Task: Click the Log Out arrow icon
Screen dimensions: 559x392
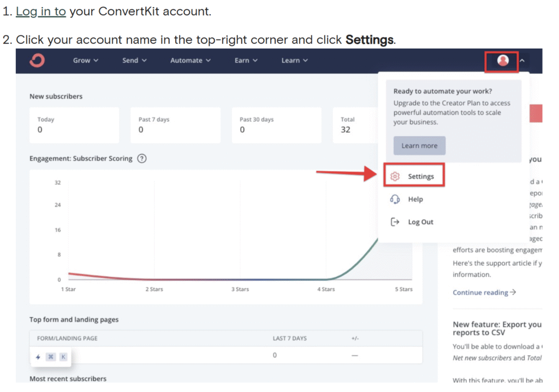Action: (395, 222)
